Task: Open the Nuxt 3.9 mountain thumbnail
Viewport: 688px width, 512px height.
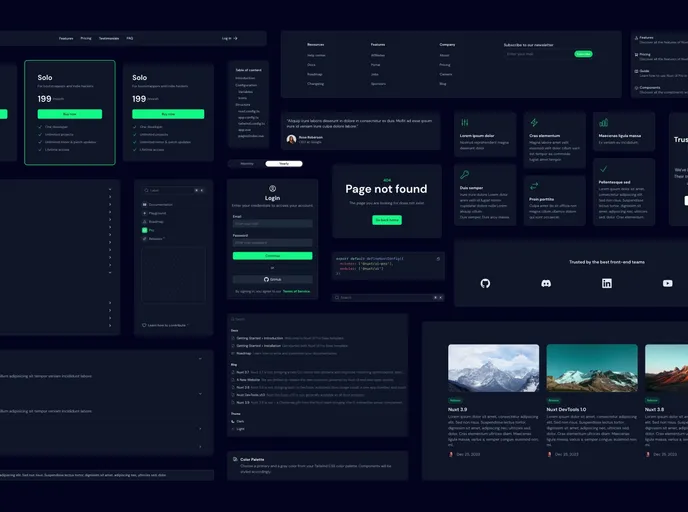Action: 493,367
